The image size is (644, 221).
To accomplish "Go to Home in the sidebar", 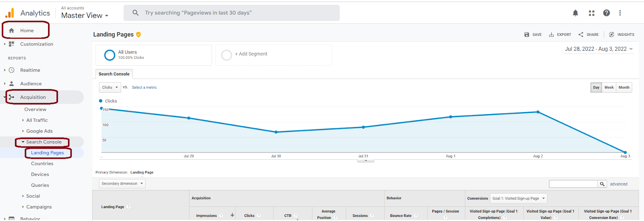I will click(27, 30).
